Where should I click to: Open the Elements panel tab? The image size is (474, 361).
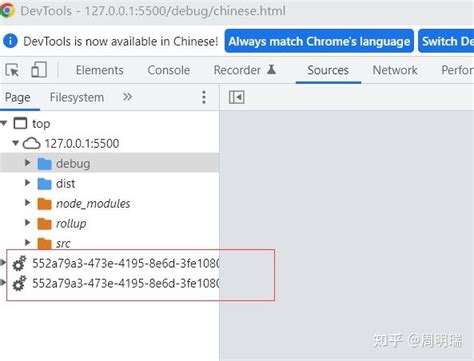[x=100, y=70]
